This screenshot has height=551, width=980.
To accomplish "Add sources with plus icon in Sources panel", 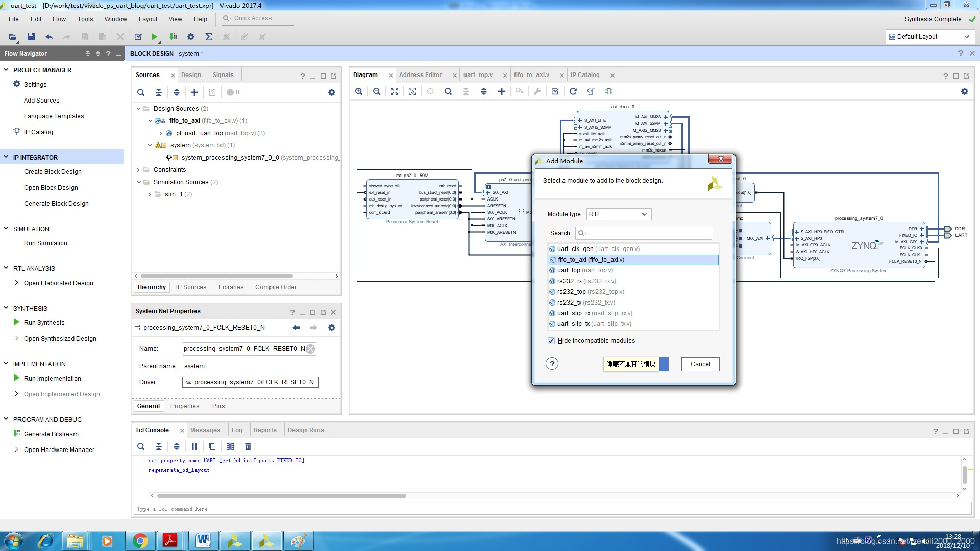I will pyautogui.click(x=194, y=92).
